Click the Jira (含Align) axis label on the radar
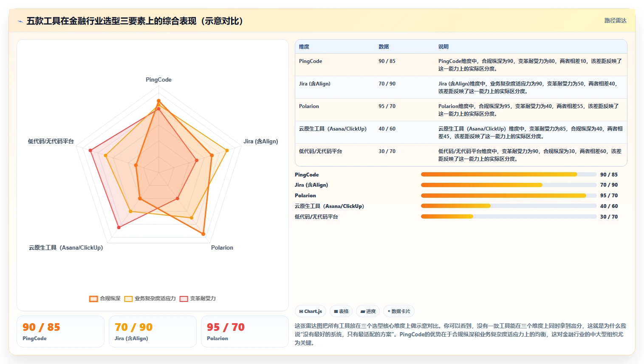This screenshot has width=644, height=364. tap(261, 141)
